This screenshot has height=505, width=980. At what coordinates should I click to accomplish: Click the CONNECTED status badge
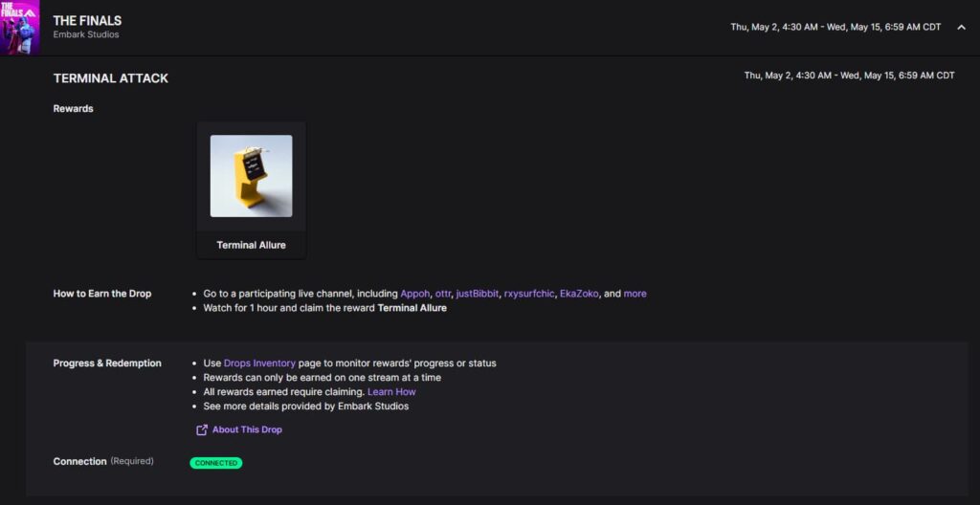point(216,463)
